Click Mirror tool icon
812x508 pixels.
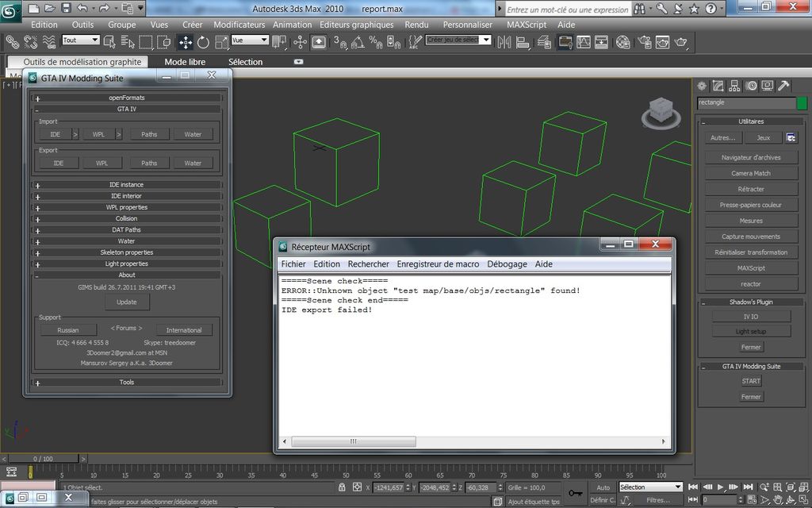(504, 42)
